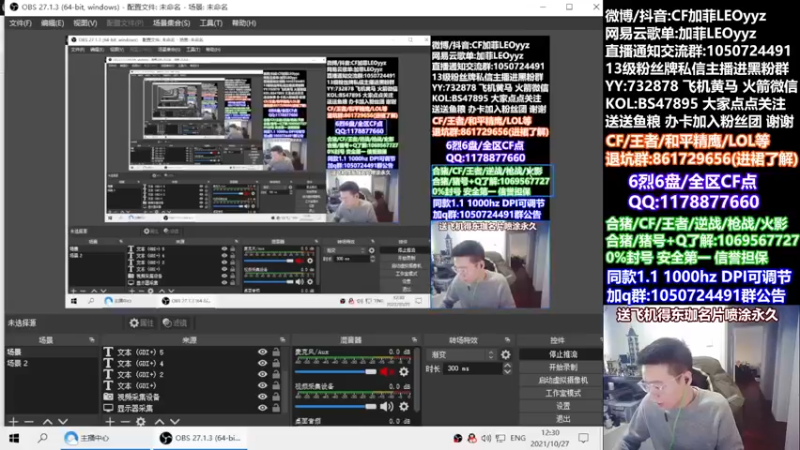The width and height of the screenshot is (800, 450).
Task: Unmute the 麦克风/Aux red speaker icon
Action: (386, 372)
